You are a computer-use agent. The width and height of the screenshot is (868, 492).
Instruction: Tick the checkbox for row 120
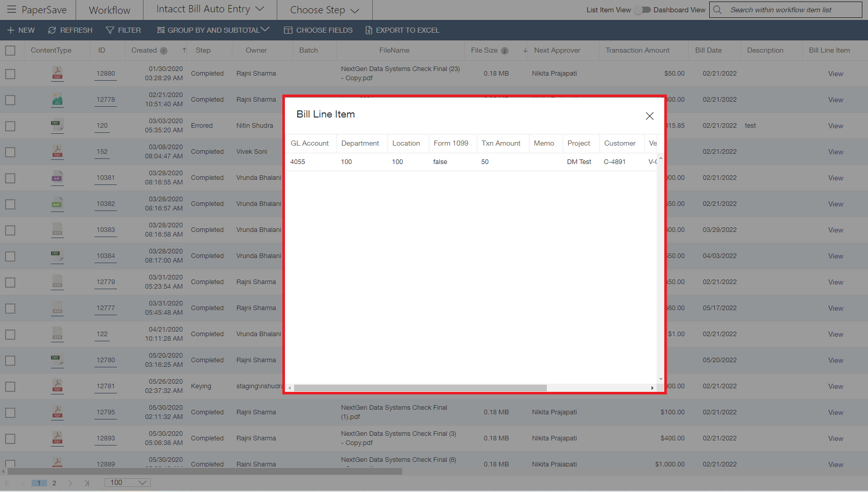tap(10, 126)
